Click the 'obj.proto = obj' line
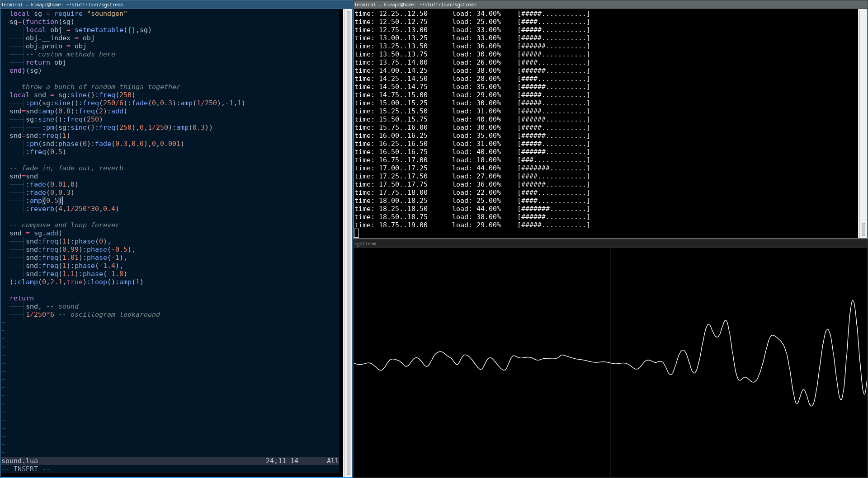This screenshot has height=478, width=868. coord(56,46)
